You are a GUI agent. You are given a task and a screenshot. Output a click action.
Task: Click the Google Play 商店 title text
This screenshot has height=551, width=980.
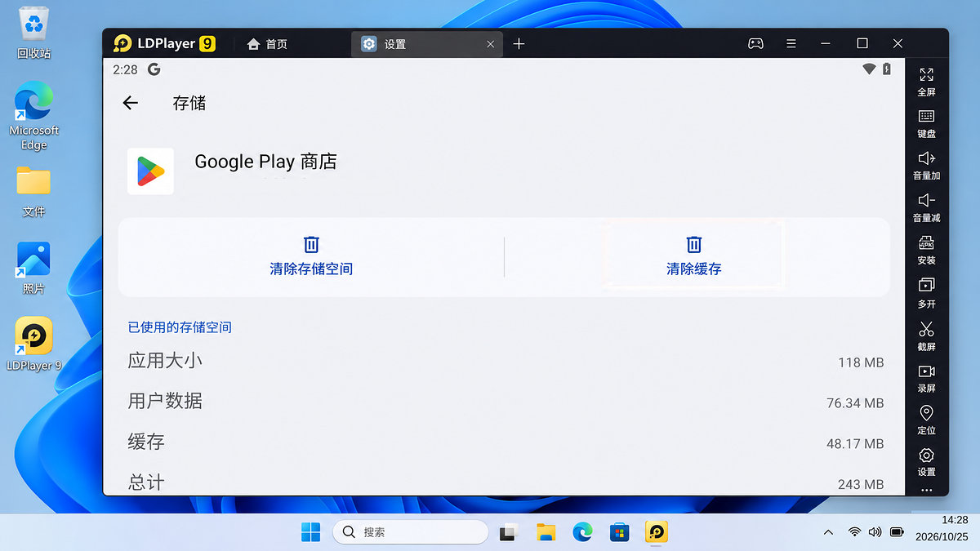click(x=265, y=162)
